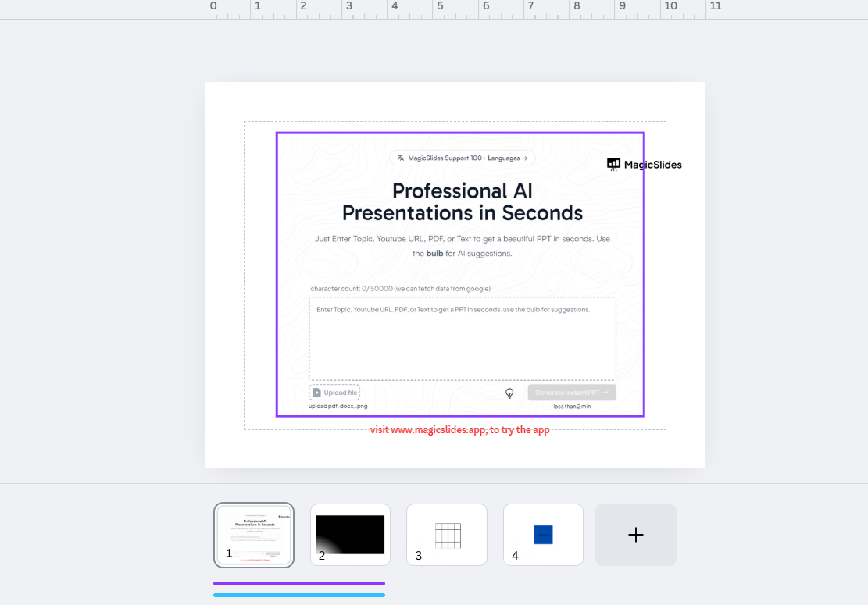Click the topic text area in slide image
Viewport: 868px width, 605px height.
pos(463,339)
